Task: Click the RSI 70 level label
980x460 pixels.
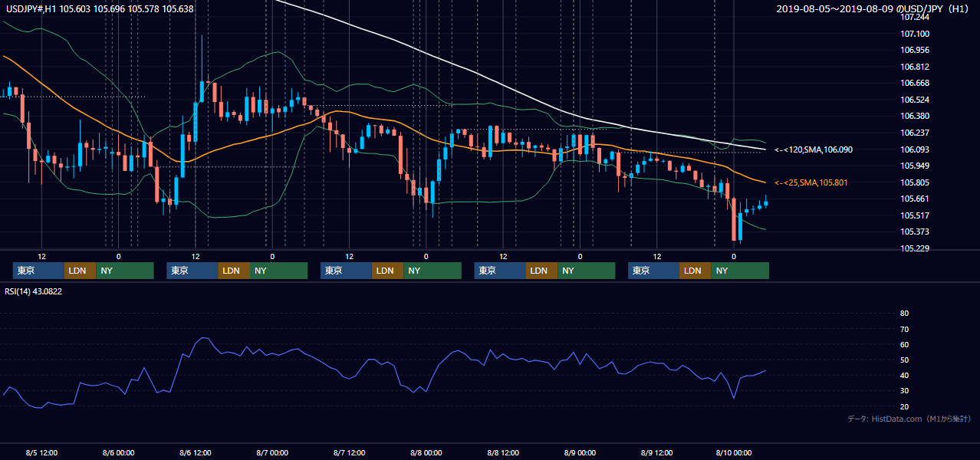Action: tap(904, 329)
